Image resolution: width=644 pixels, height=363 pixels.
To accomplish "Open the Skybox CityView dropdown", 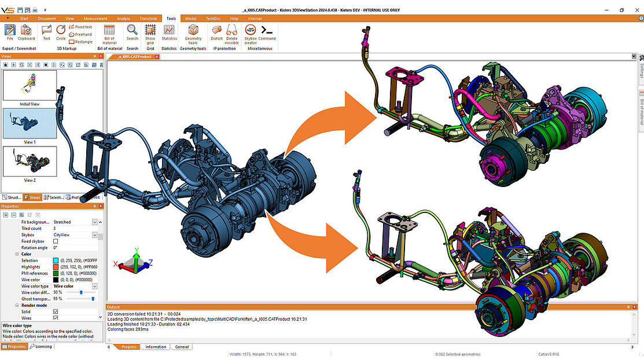I will [95, 234].
